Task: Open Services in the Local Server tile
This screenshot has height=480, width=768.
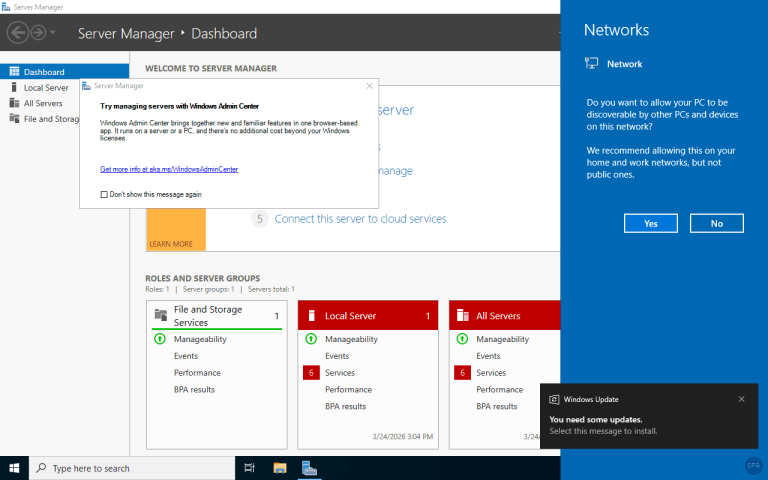Action: (x=340, y=373)
